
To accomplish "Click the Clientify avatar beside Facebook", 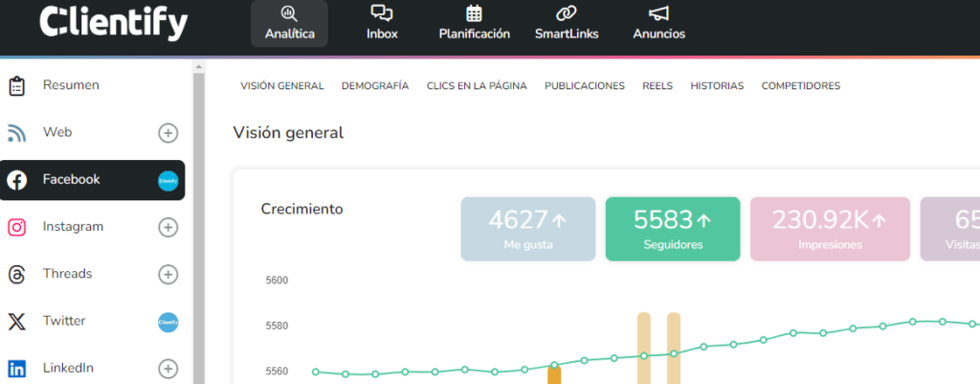I will coord(167,181).
